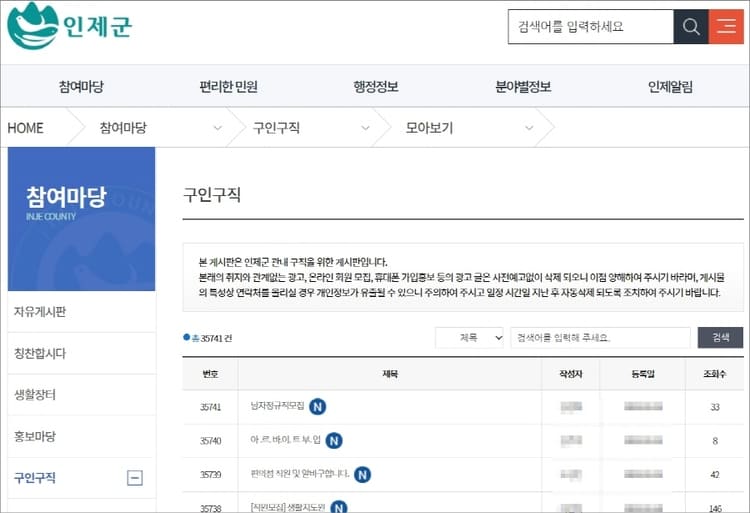750x513 pixels.
Task: Click the N new badge on post 35740
Action: (x=334, y=440)
